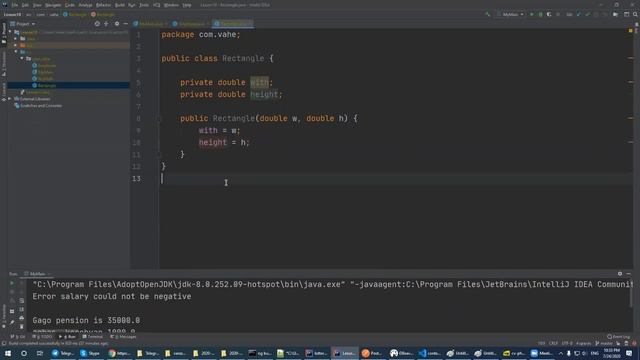Click the expand all icon in Project panel
The width and height of the screenshot is (640, 360).
point(106,24)
